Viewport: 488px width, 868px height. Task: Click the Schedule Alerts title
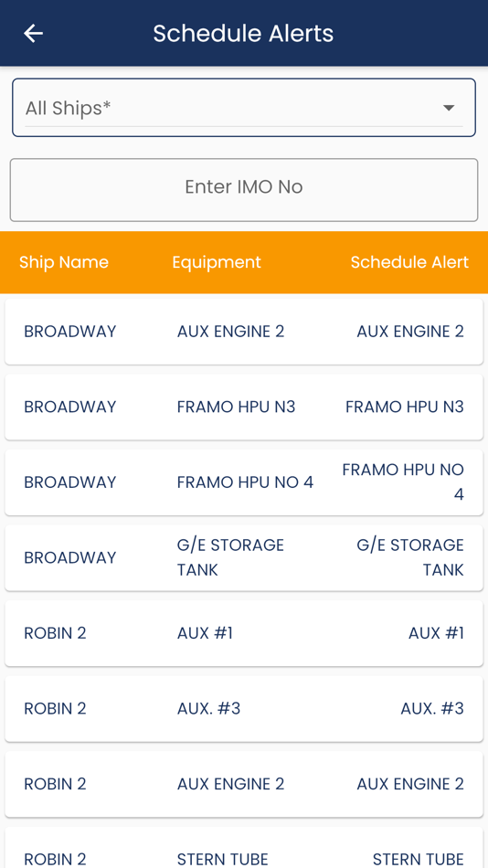click(x=243, y=33)
